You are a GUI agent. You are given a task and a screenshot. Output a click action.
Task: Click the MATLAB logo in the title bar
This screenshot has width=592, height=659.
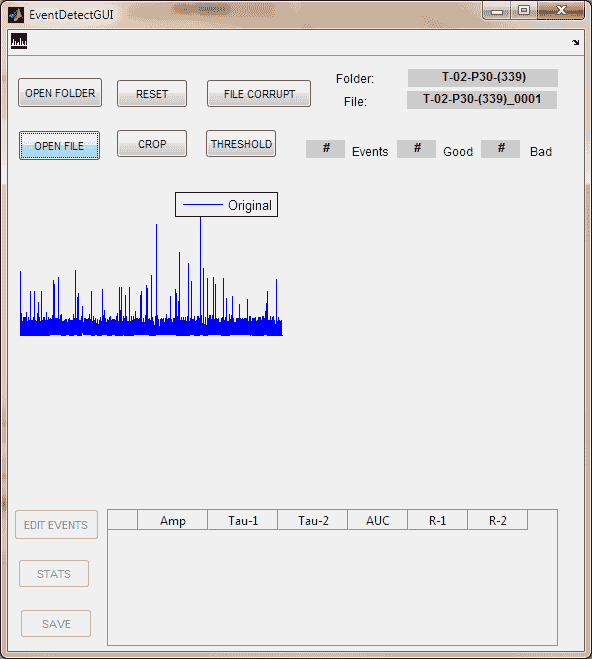tap(16, 15)
